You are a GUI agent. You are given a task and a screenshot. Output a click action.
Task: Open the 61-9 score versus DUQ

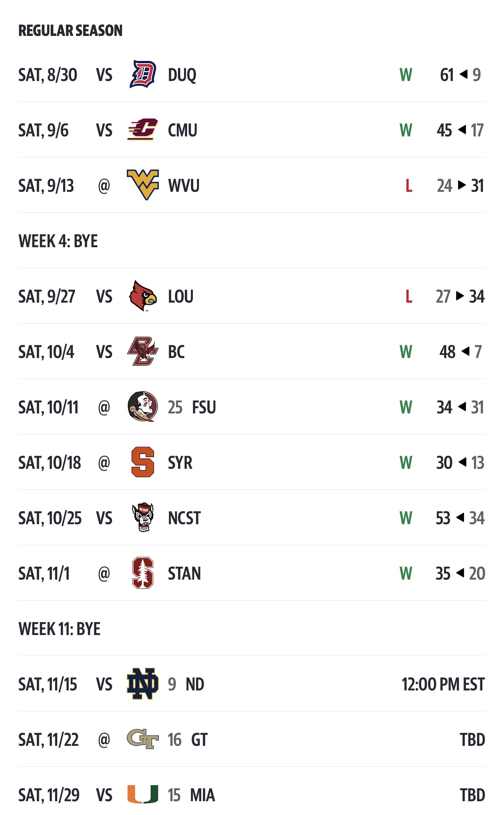tap(460, 75)
